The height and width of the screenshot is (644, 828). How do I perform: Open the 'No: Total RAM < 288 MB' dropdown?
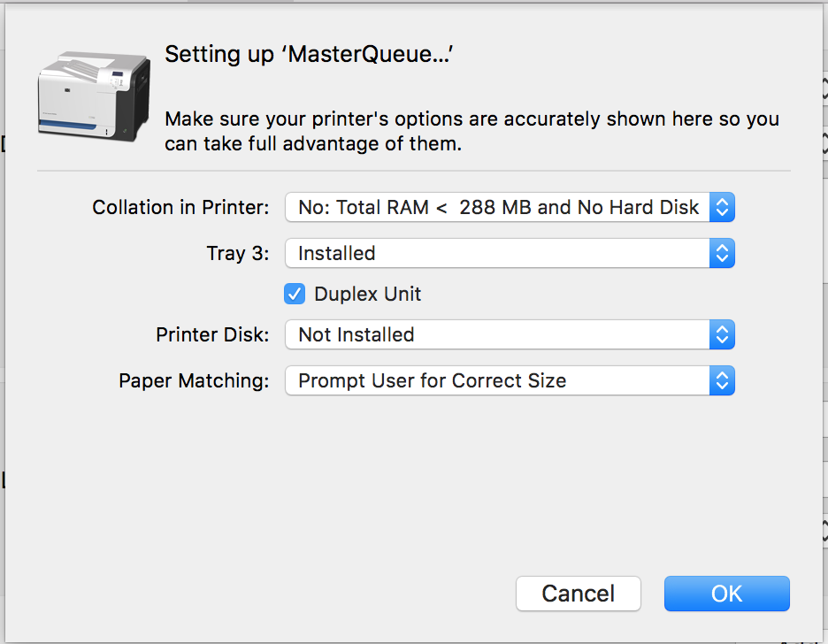click(x=510, y=207)
